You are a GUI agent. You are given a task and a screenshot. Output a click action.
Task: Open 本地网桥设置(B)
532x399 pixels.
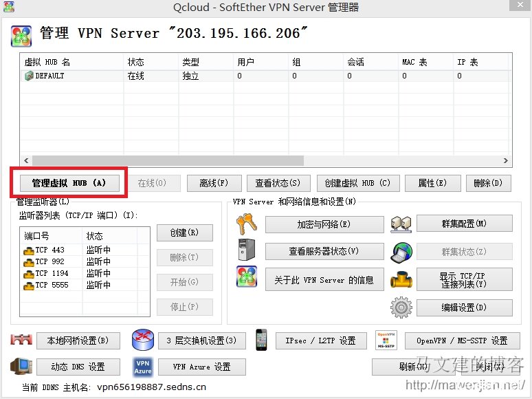click(78, 341)
